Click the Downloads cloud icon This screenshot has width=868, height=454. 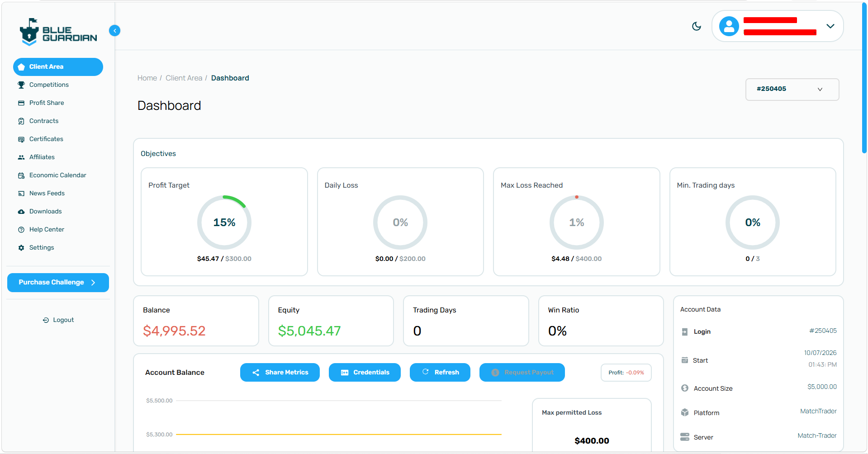click(21, 212)
